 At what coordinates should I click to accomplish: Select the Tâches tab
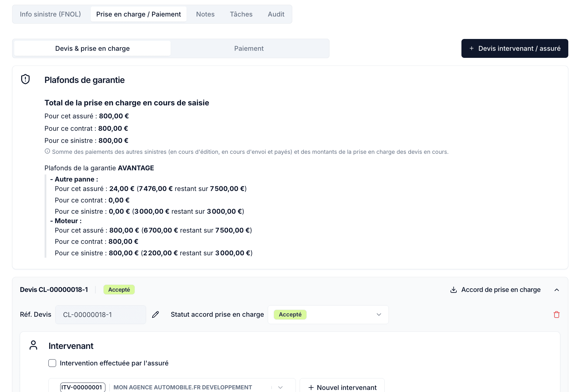[241, 14]
